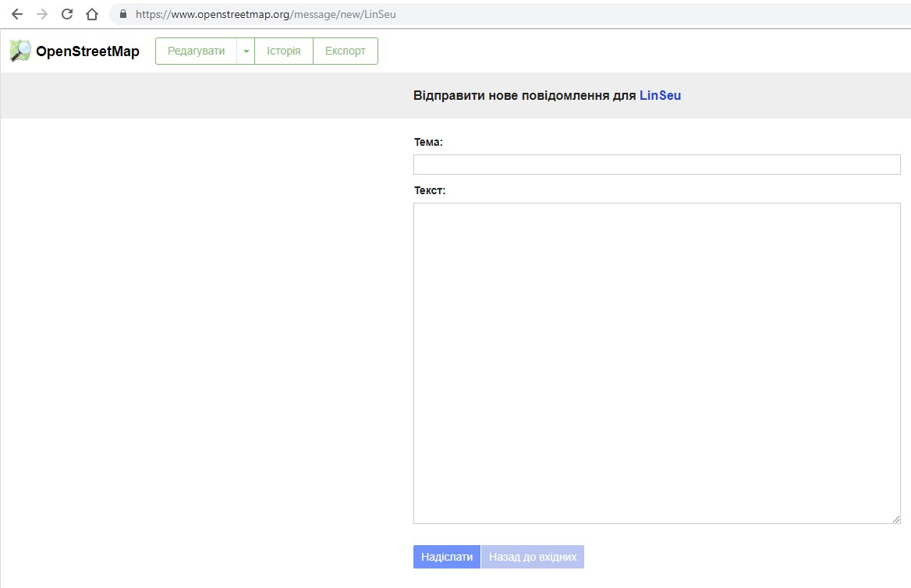Focus the Тема subject input field
Screen dimensions: 911x588
tap(657, 165)
